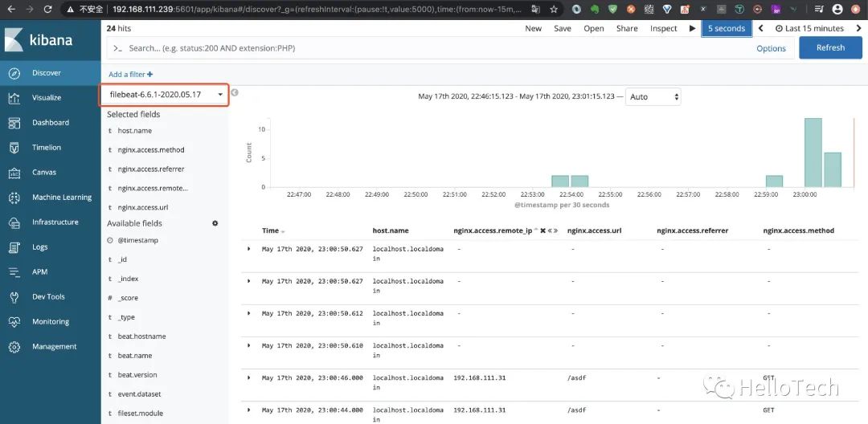This screenshot has width=868, height=424.
Task: Open the Management gear icon
Action: click(x=14, y=347)
